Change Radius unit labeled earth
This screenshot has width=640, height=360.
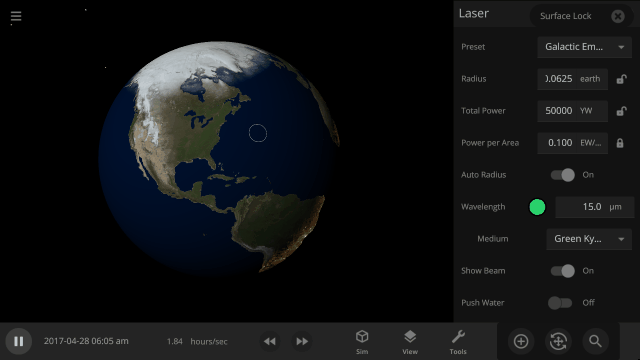[590, 79]
